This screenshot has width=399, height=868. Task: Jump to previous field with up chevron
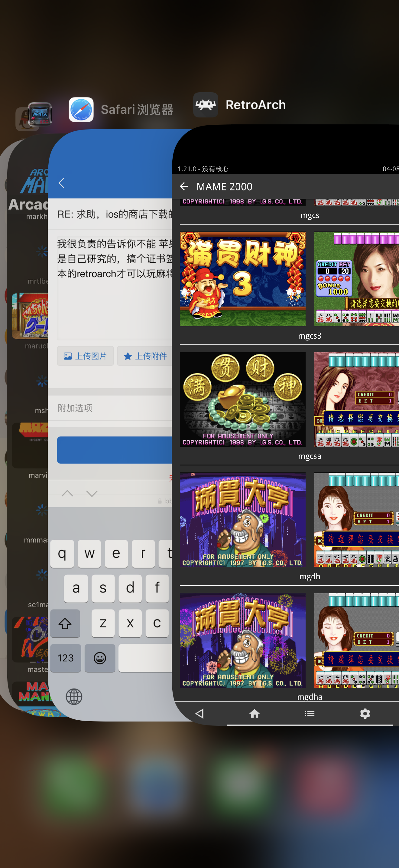[67, 493]
